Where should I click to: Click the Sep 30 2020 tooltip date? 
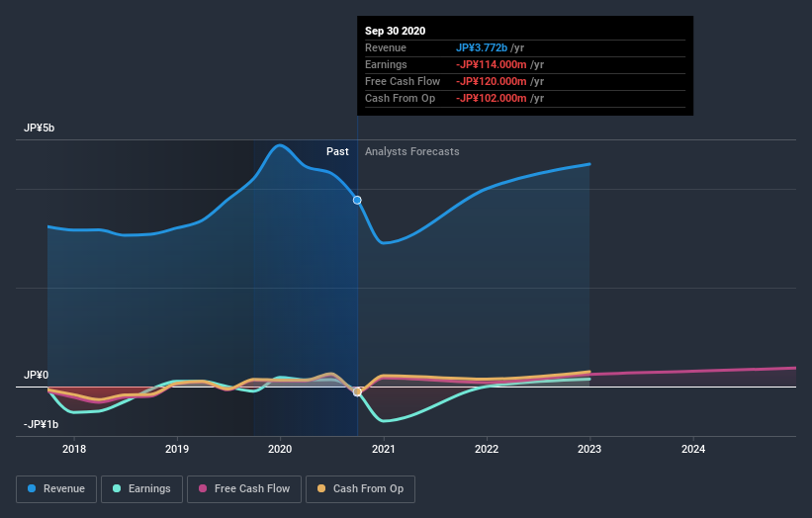point(396,31)
